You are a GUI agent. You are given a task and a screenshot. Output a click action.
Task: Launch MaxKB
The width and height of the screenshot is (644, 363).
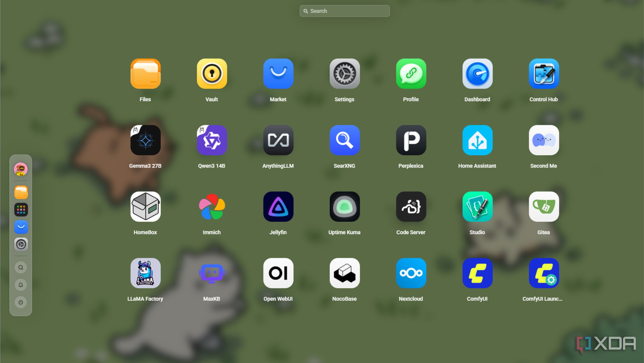coord(212,273)
